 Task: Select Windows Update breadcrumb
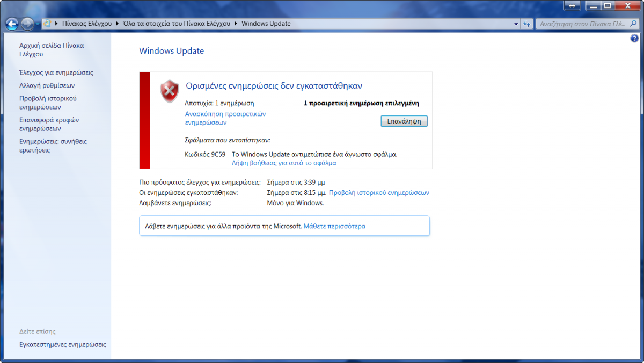pos(266,24)
